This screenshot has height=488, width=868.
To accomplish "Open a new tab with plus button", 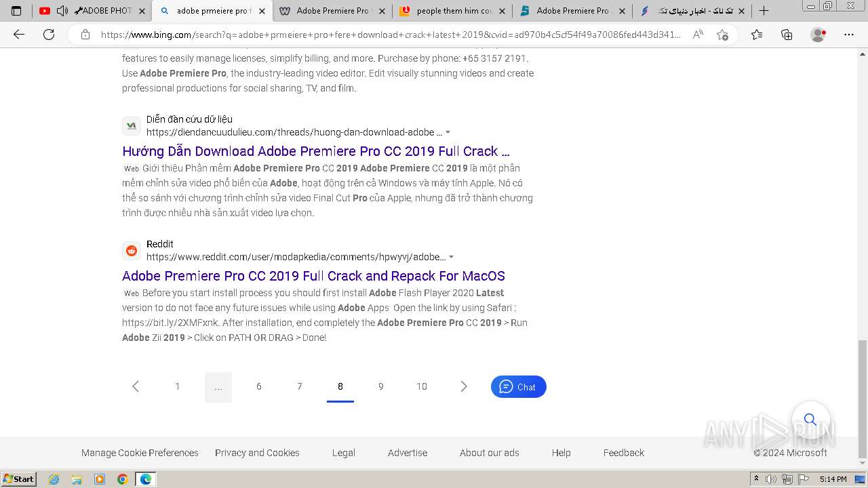I will pos(764,11).
